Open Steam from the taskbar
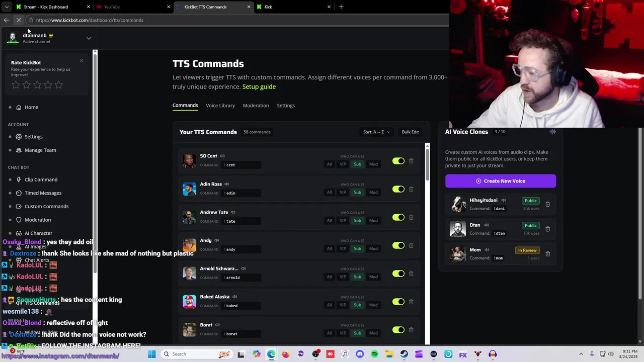Image resolution: width=644 pixels, height=362 pixels. tap(404, 354)
